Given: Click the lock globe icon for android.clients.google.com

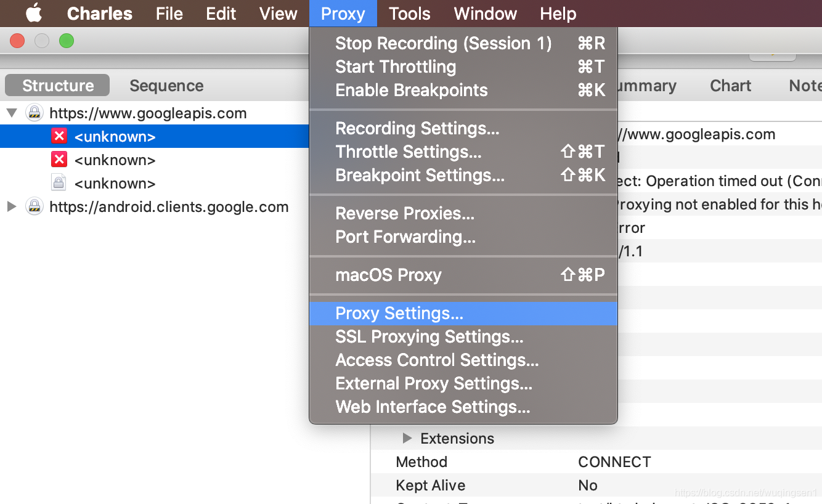Looking at the screenshot, I should click(x=35, y=206).
